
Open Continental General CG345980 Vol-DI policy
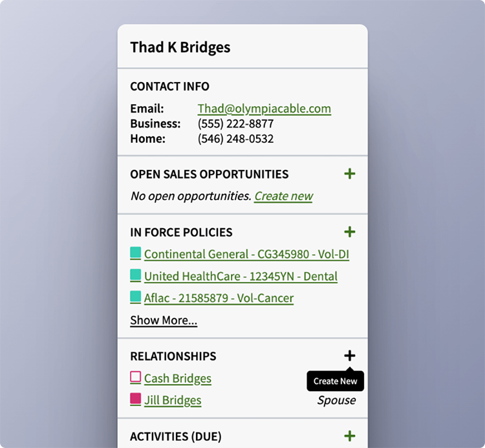(246, 255)
